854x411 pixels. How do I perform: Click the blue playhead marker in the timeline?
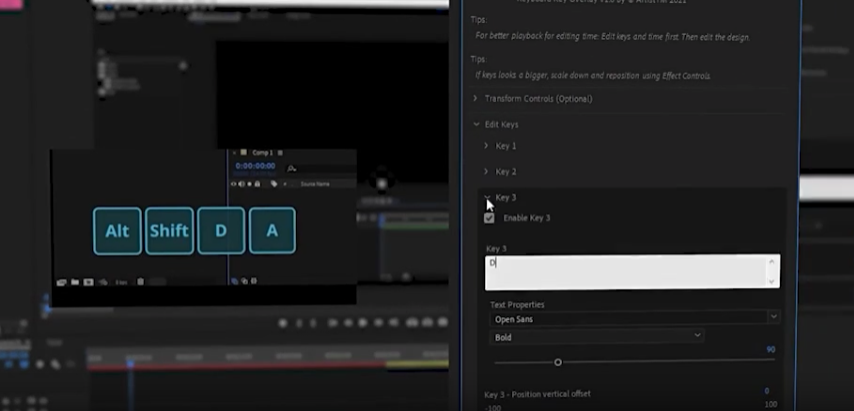pos(129,362)
